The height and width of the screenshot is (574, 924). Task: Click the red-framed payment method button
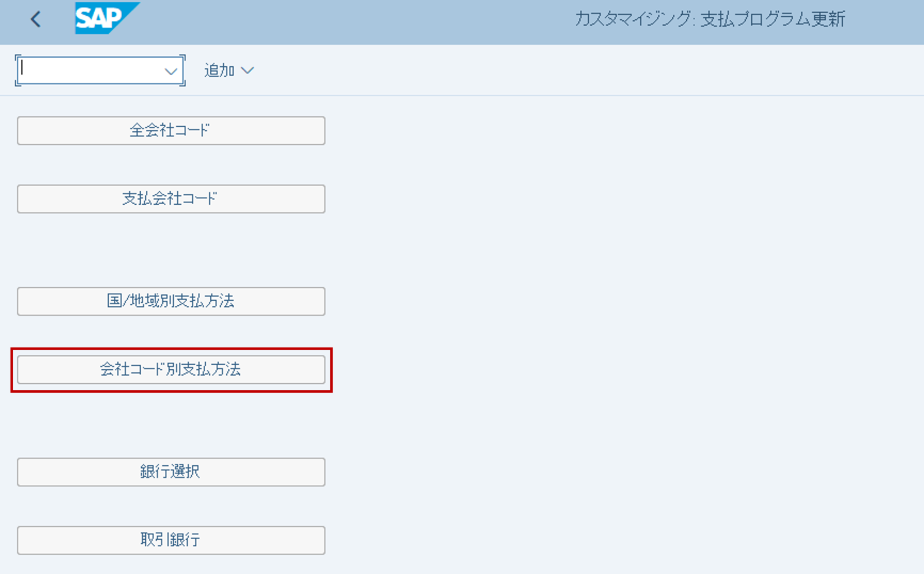tap(171, 370)
